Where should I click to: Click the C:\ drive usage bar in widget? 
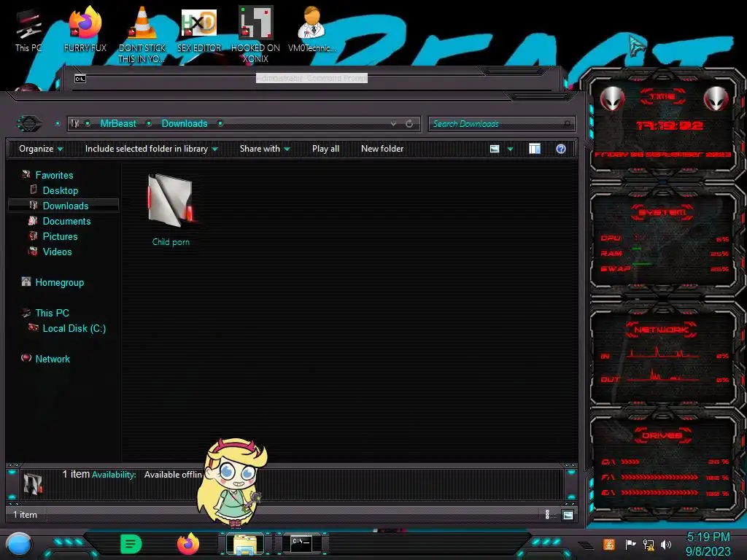[631, 462]
